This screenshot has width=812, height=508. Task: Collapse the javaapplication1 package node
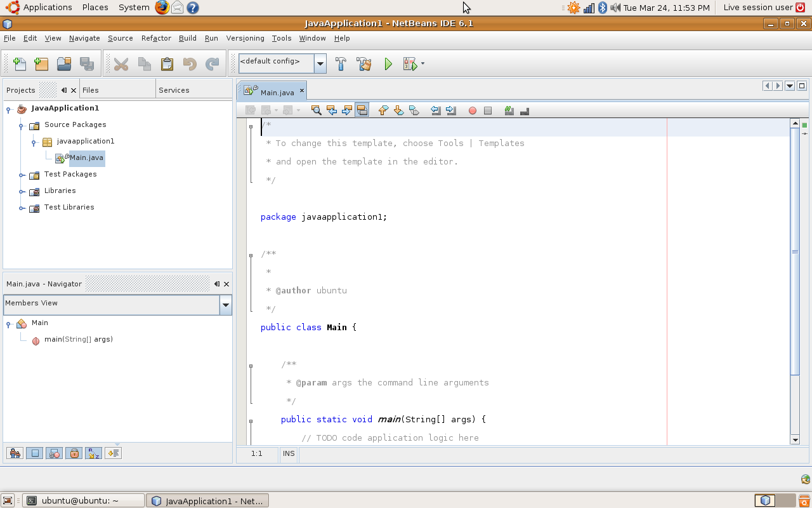pyautogui.click(x=34, y=142)
